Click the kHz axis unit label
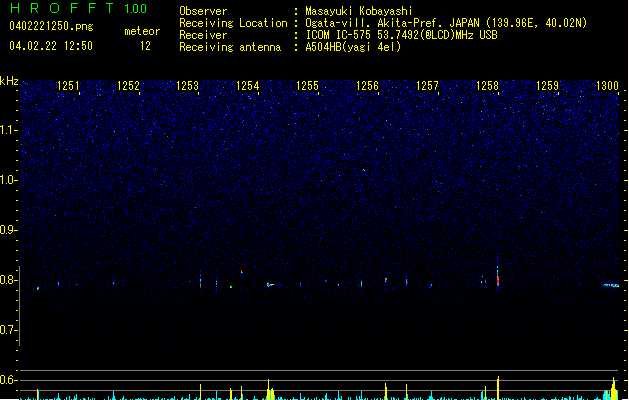 [x=9, y=81]
